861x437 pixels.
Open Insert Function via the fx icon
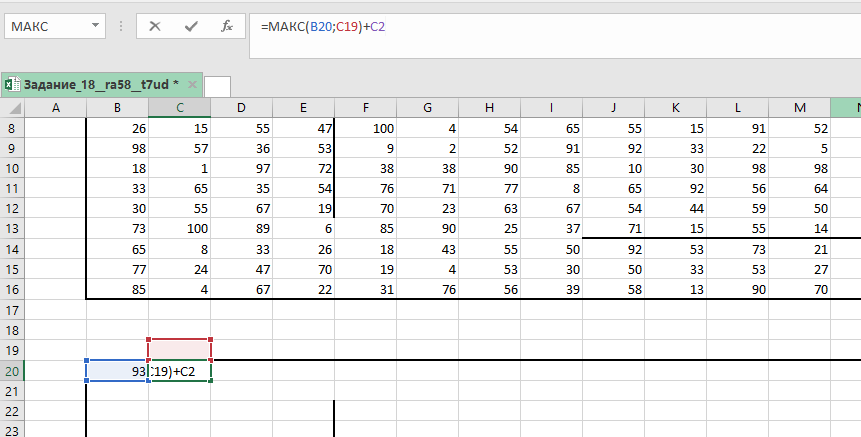coord(227,27)
